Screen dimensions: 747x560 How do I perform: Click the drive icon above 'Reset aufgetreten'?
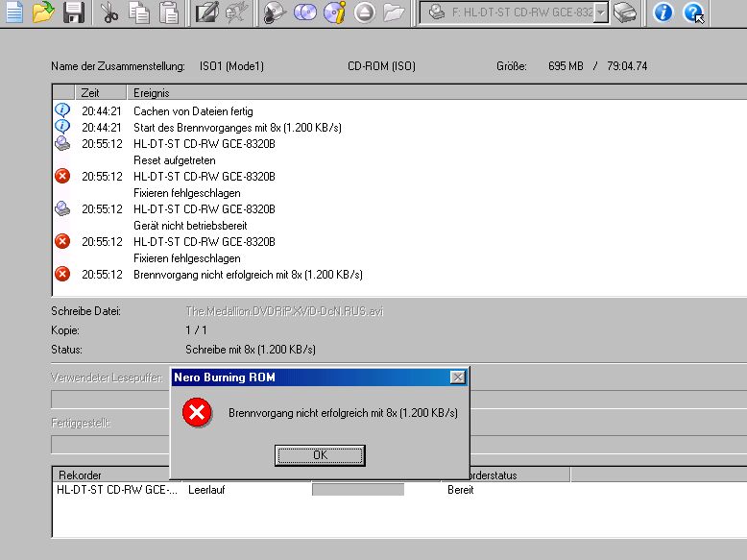click(62, 143)
